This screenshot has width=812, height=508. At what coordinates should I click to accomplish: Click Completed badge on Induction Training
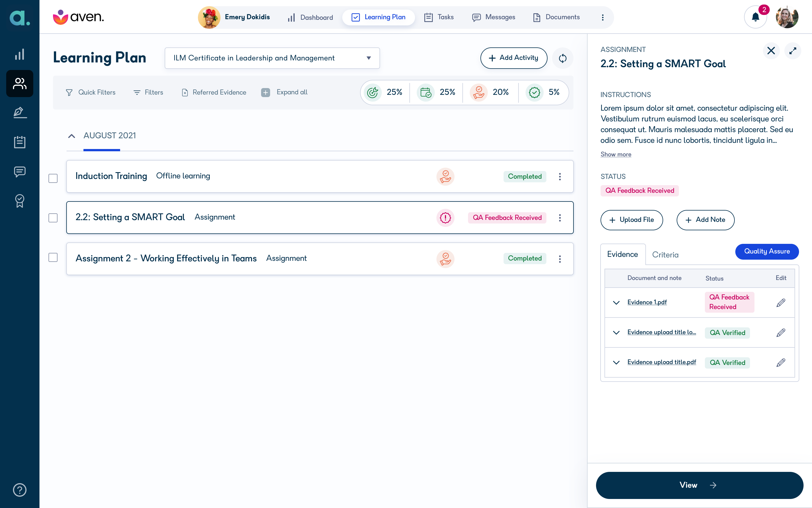pos(525,176)
